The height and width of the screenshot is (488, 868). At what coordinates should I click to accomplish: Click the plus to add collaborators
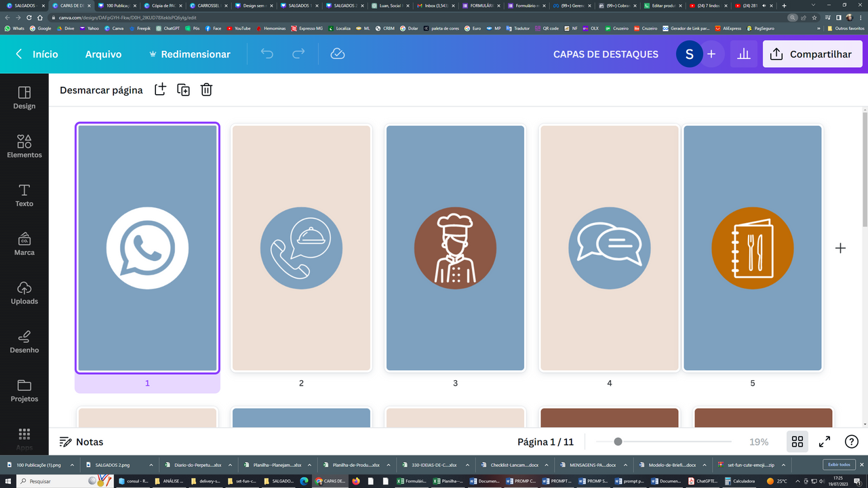click(711, 54)
